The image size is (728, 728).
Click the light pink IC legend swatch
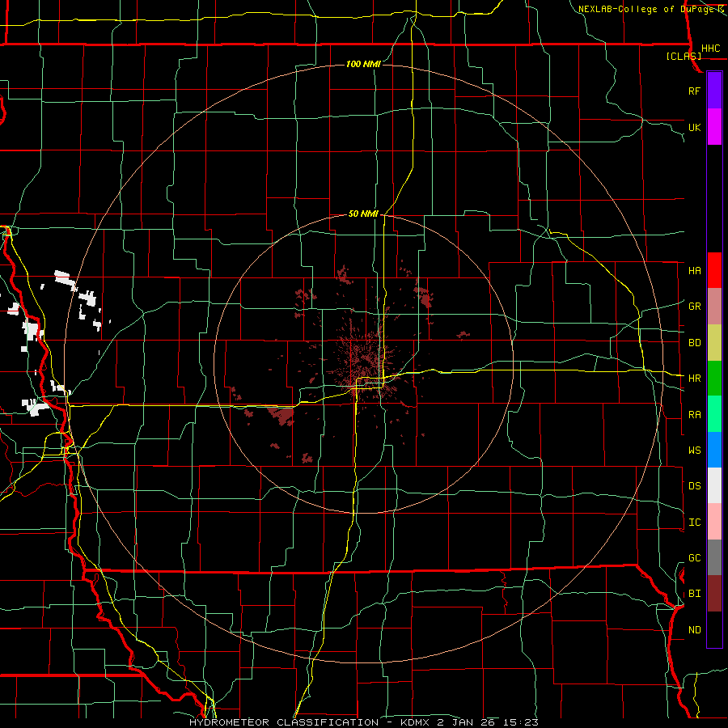[714, 522]
